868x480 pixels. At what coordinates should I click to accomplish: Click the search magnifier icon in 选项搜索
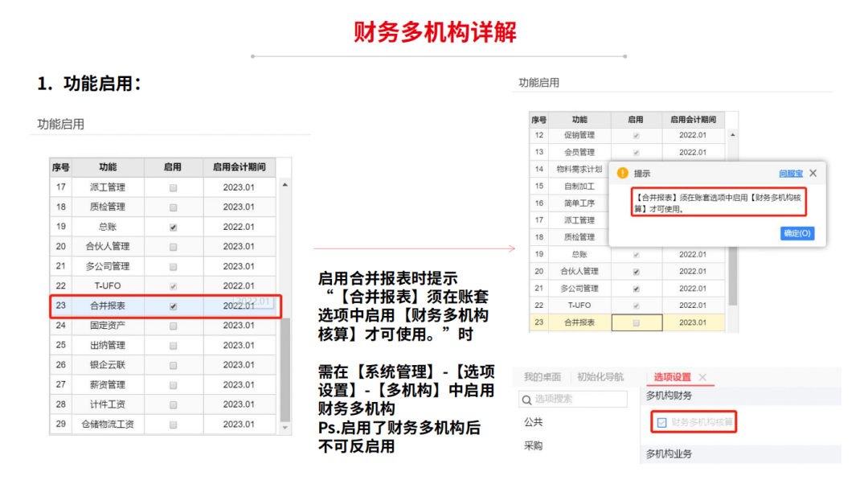tap(526, 400)
